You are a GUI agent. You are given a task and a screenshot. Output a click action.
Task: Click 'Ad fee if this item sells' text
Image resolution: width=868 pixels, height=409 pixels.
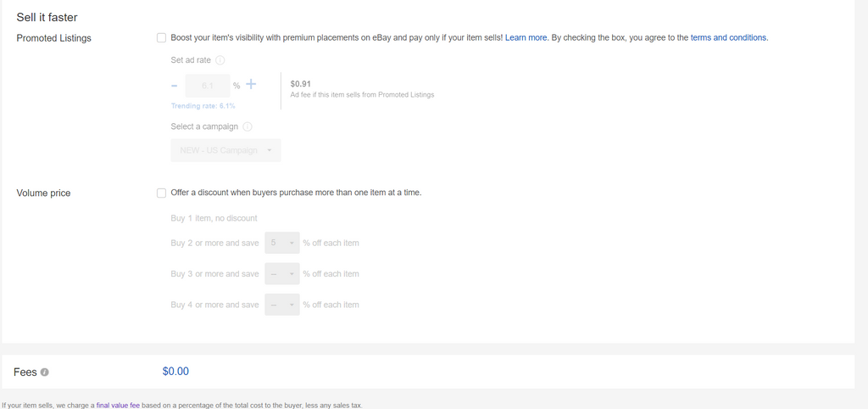tap(362, 95)
